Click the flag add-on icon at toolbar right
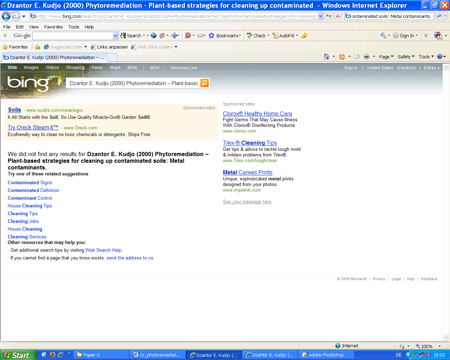This screenshot has height=360, width=450. point(438,36)
